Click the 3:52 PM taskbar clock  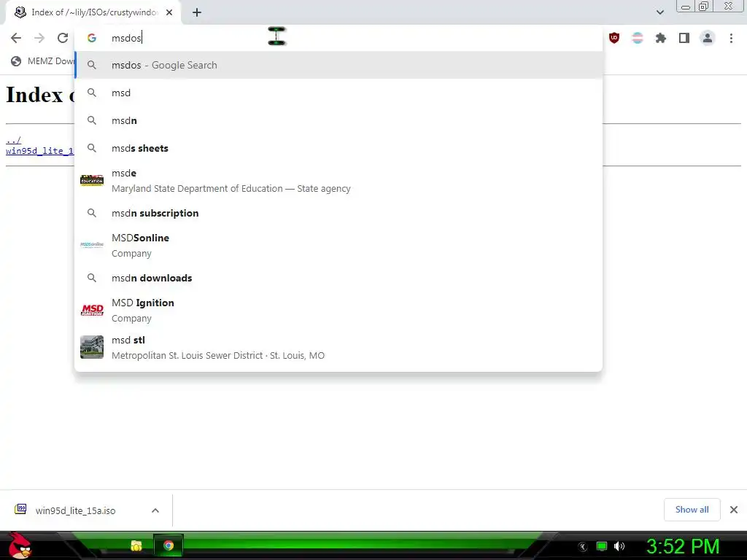click(683, 546)
